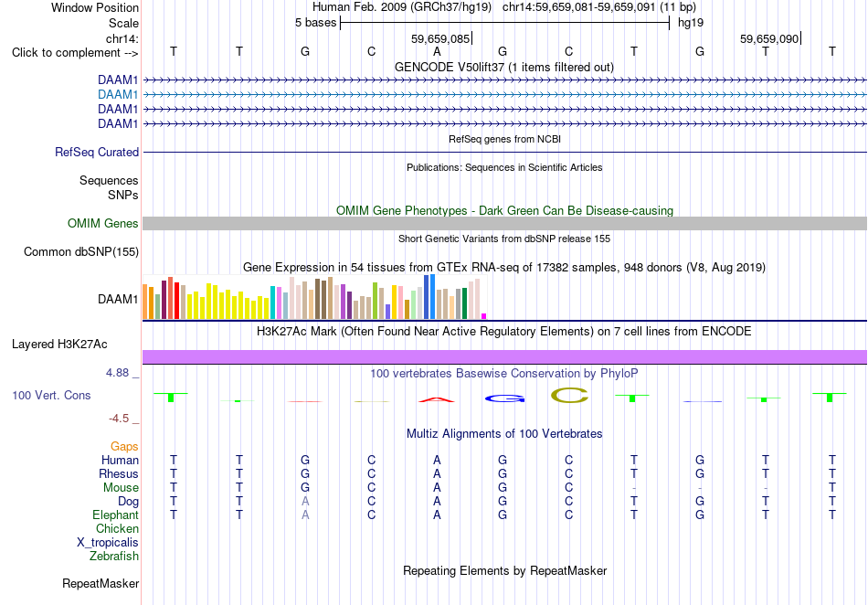Viewport: 868px width, 605px height.
Task: Select the Chicken species row label
Action: click(117, 528)
